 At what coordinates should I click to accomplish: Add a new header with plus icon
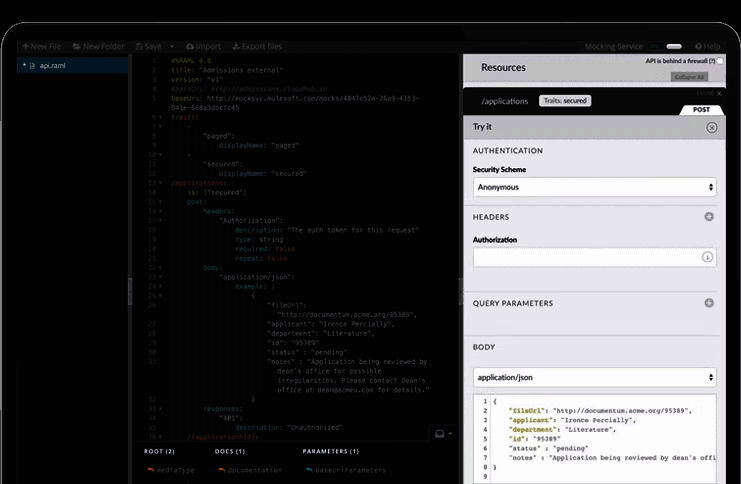pyautogui.click(x=709, y=217)
